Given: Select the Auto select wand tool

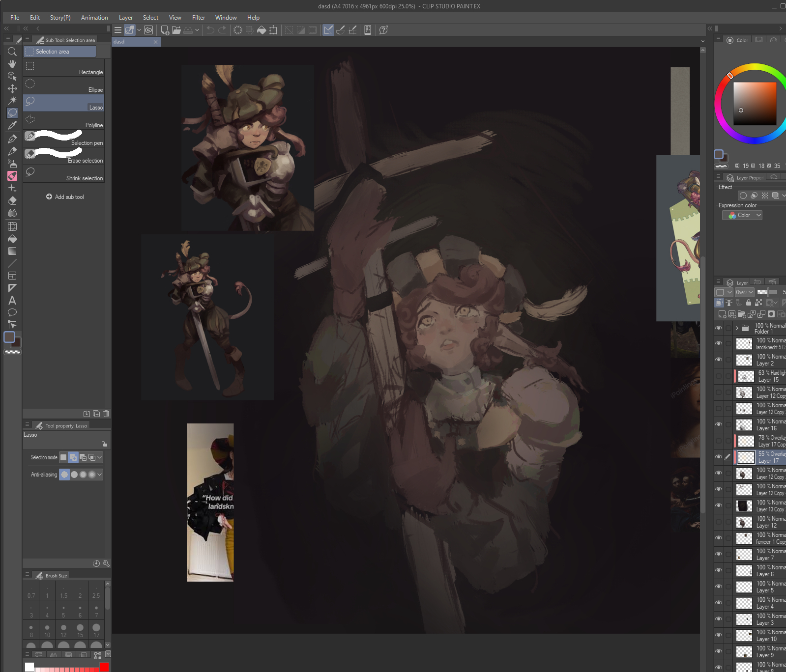Looking at the screenshot, I should [12, 101].
